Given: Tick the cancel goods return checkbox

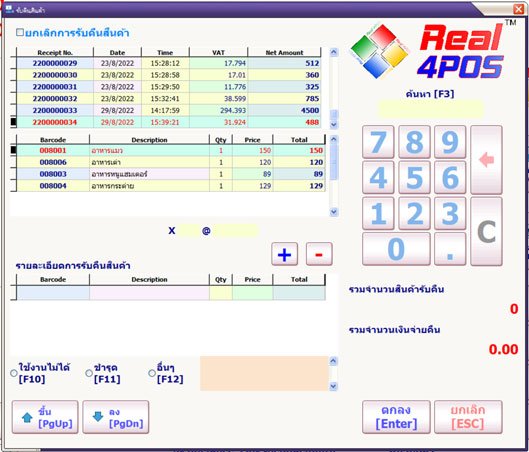Looking at the screenshot, I should (x=20, y=32).
